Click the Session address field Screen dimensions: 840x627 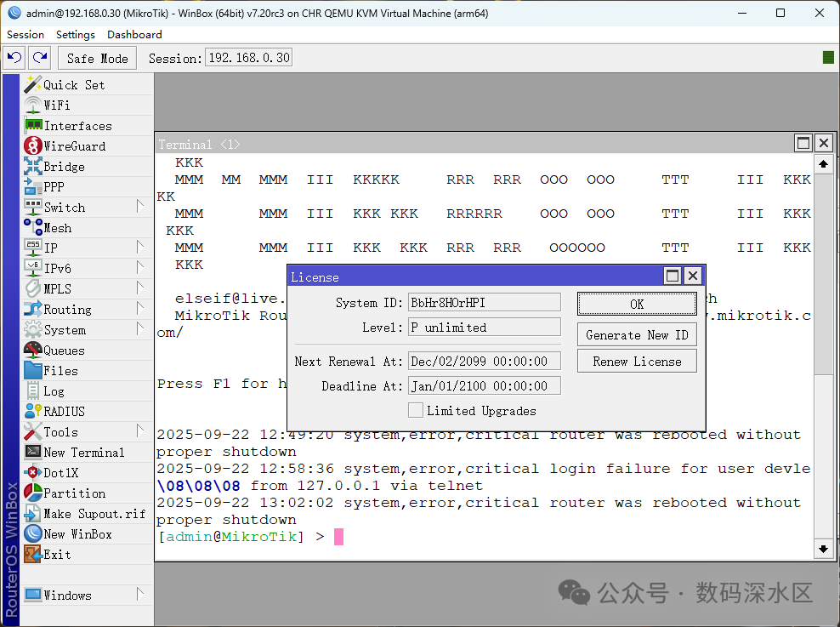click(249, 57)
